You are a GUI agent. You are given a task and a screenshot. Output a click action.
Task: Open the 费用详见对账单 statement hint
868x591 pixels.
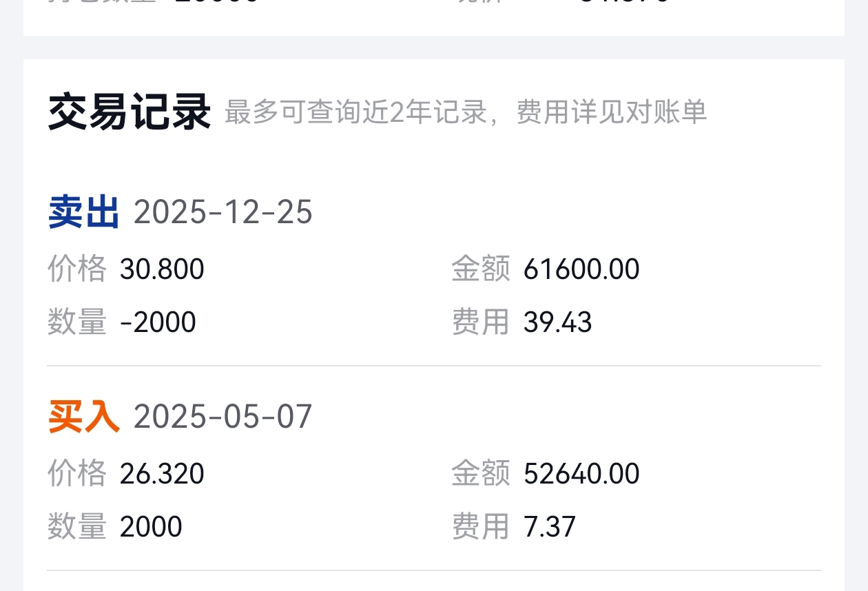[x=612, y=113]
